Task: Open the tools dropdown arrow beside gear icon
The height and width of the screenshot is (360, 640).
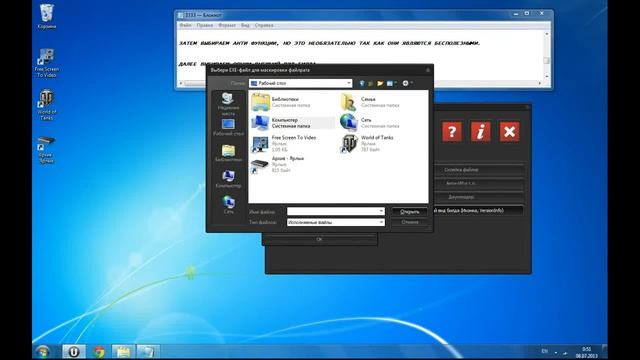Action: (x=412, y=83)
